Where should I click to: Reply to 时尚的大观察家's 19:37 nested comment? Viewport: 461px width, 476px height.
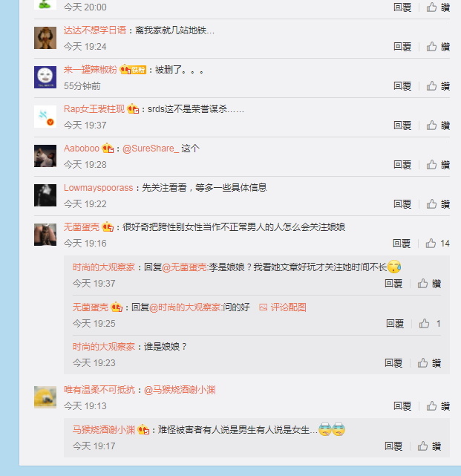point(393,284)
